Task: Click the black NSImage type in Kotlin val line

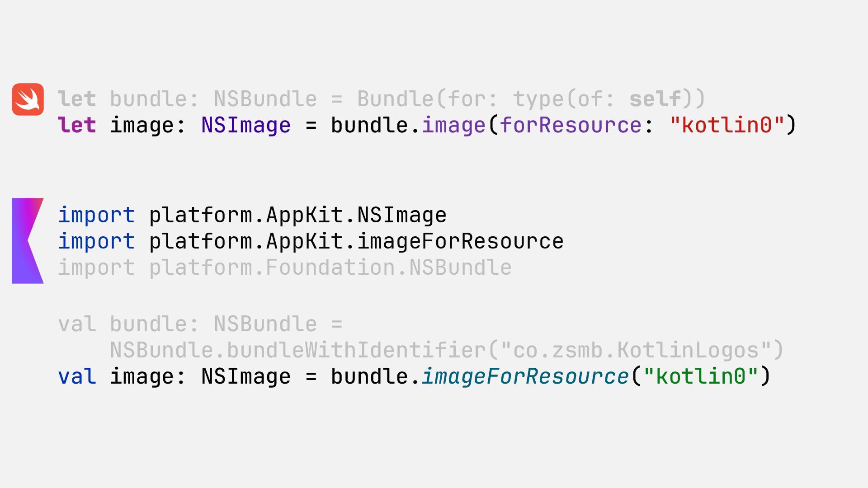Action: (x=245, y=376)
